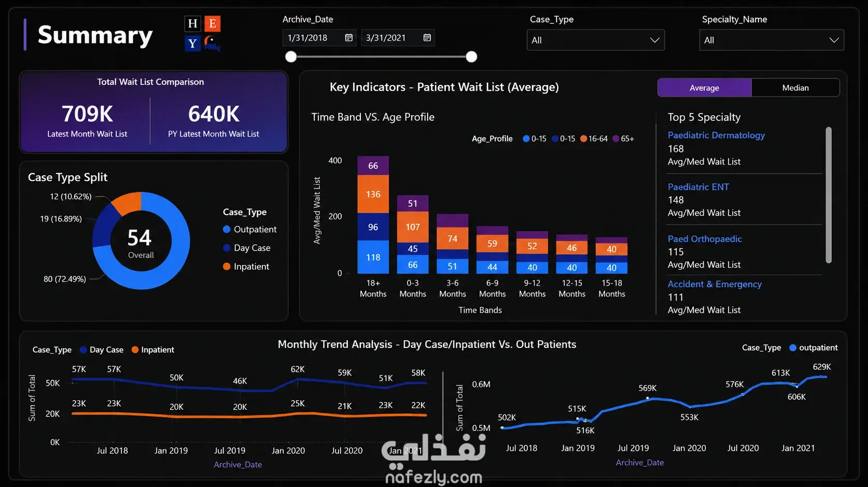
Task: Click the Summary page title
Action: [x=95, y=35]
